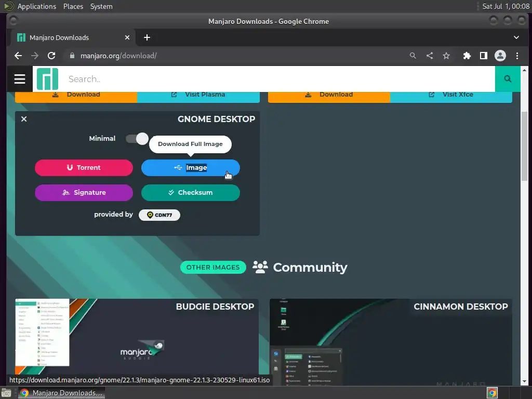The height and width of the screenshot is (399, 532).
Task: Open the GNOME Checksum file
Action: [x=190, y=193]
